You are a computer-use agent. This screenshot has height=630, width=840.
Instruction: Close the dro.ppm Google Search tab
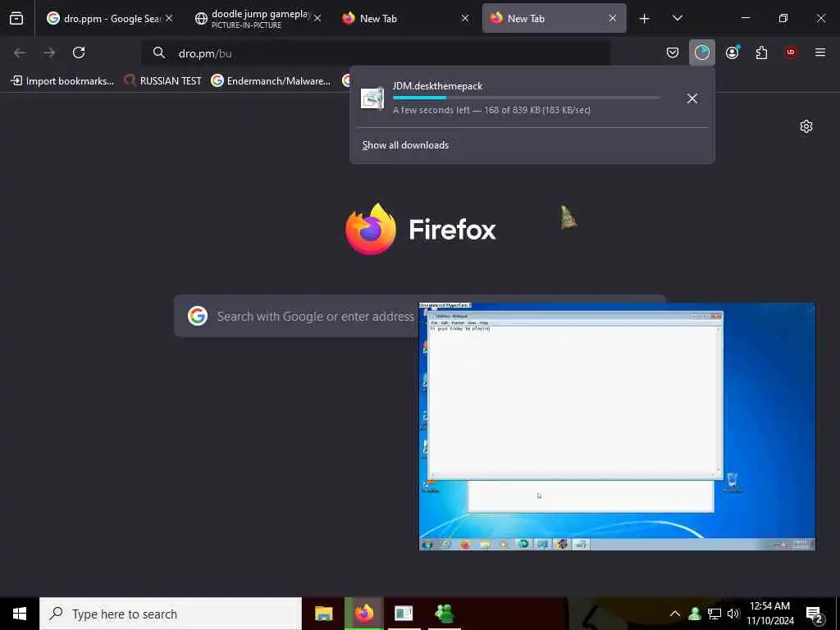(169, 18)
